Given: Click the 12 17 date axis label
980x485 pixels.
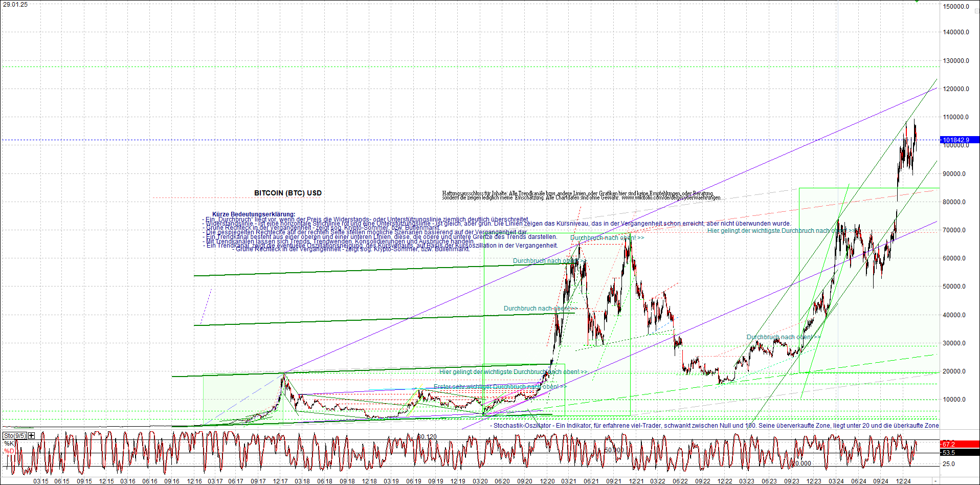Looking at the screenshot, I should [x=280, y=481].
